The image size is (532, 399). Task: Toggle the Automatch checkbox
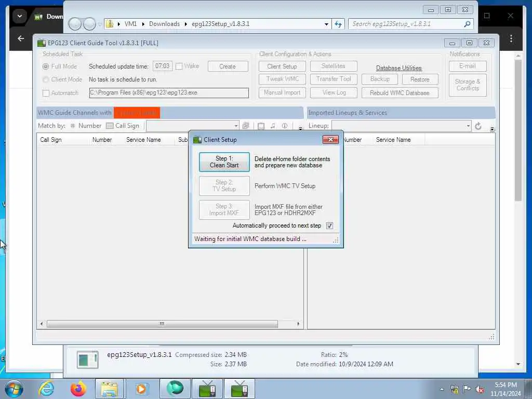(x=46, y=93)
